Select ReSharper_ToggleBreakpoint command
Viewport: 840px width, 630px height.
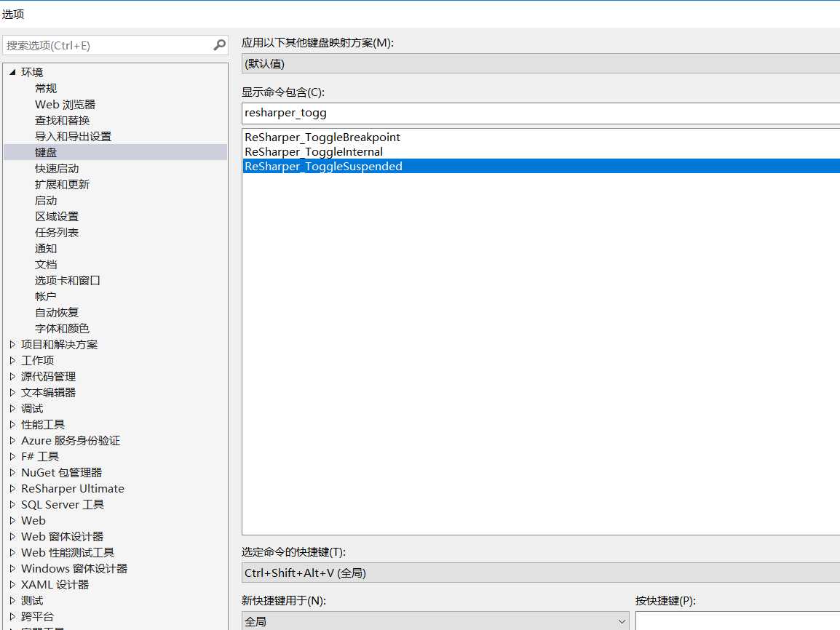click(541, 137)
